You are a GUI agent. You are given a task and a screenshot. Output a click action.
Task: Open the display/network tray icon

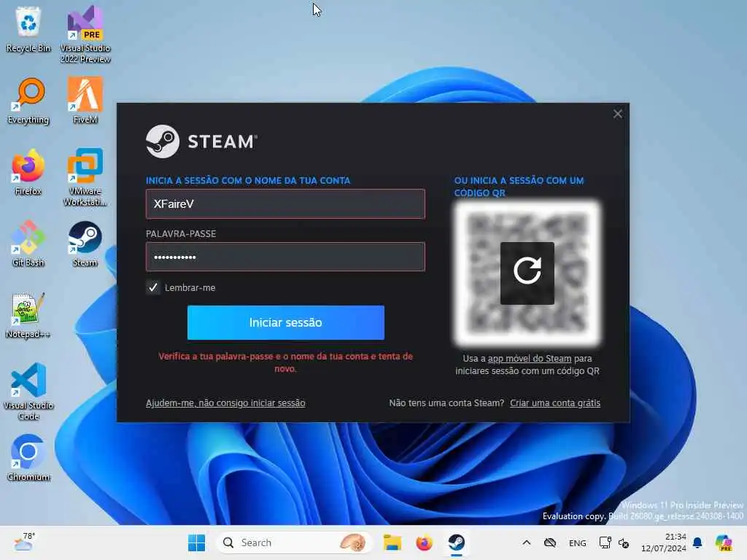[x=605, y=542]
